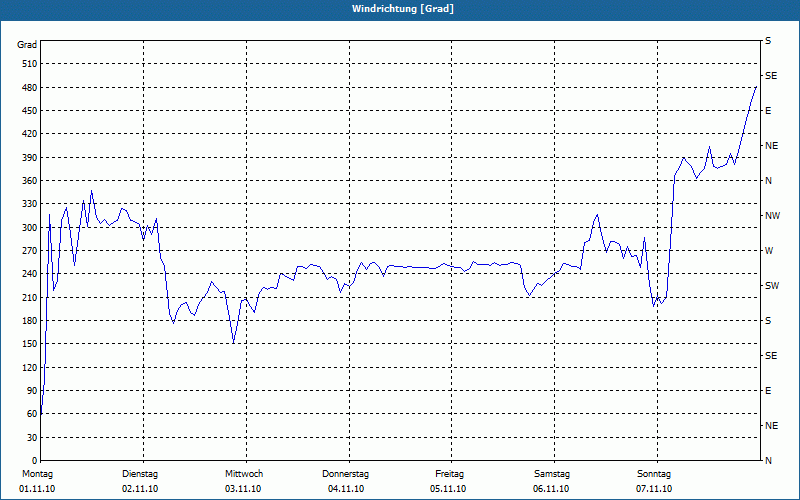Select the 390 axis value
800x500 pixels.
(30, 157)
